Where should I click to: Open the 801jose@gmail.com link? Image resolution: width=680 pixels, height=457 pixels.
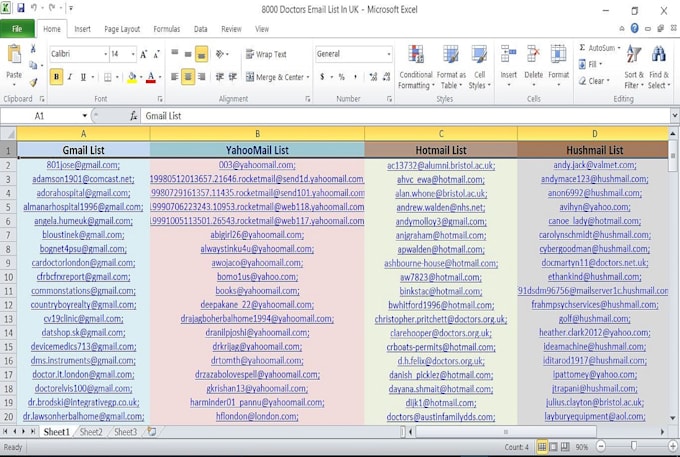point(83,165)
